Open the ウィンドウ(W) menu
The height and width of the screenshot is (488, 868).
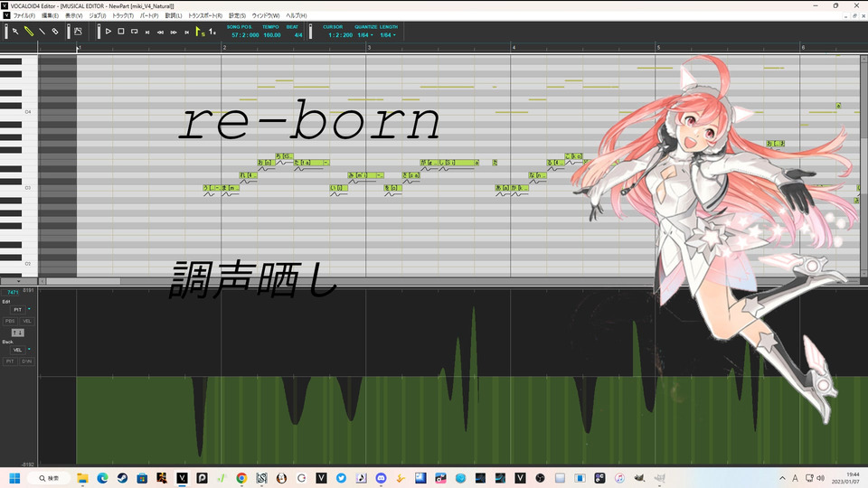coord(266,15)
